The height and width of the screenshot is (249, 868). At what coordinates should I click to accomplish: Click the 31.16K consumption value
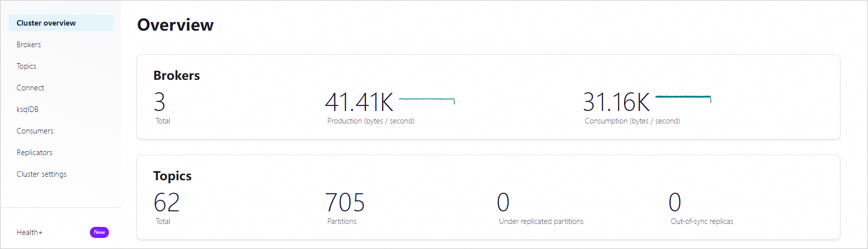point(616,102)
